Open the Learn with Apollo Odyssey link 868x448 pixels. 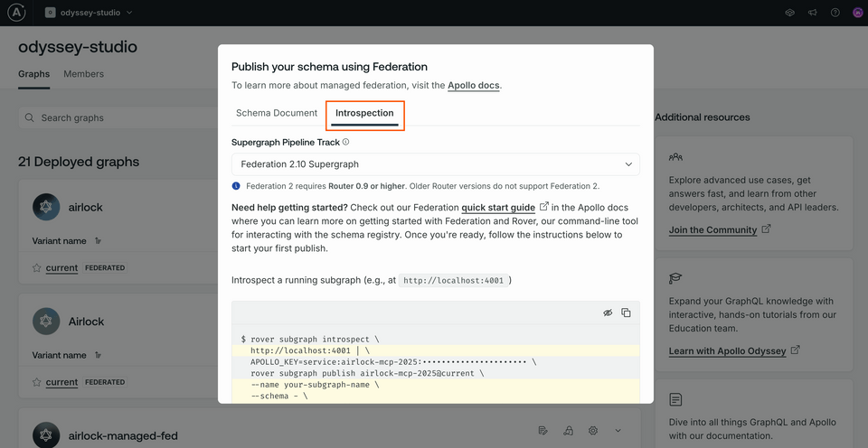(x=727, y=350)
